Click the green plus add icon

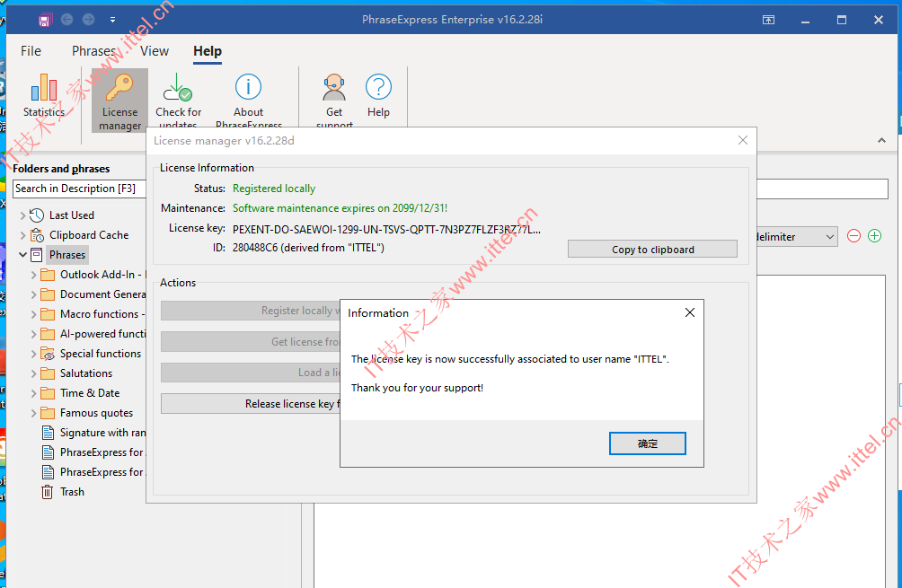click(x=874, y=236)
